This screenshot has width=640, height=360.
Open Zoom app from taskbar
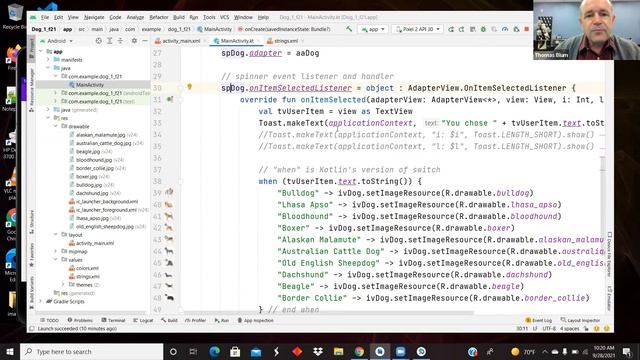400,351
